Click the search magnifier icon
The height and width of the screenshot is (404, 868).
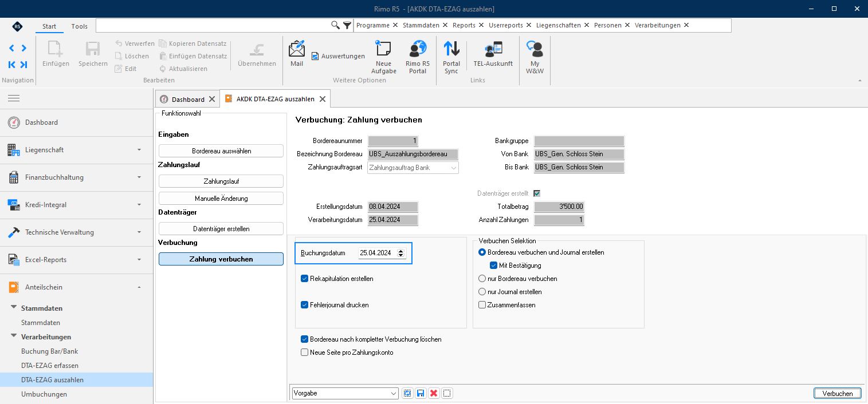(336, 25)
